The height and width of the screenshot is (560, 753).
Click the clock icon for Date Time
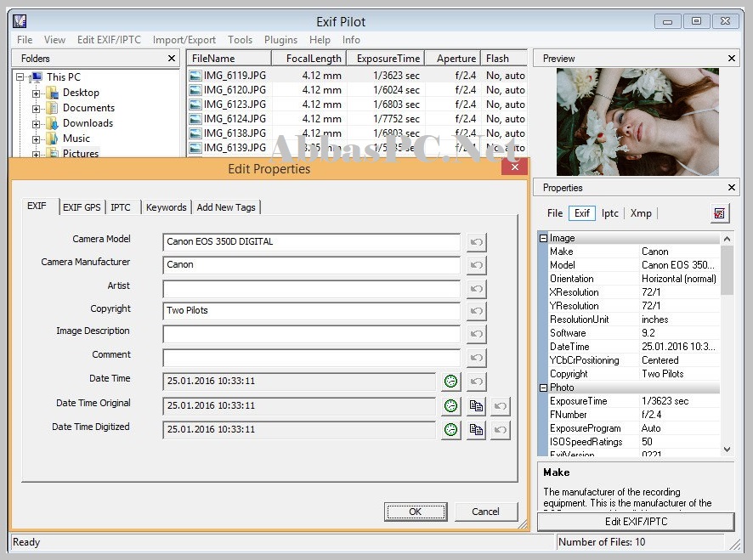coord(451,382)
